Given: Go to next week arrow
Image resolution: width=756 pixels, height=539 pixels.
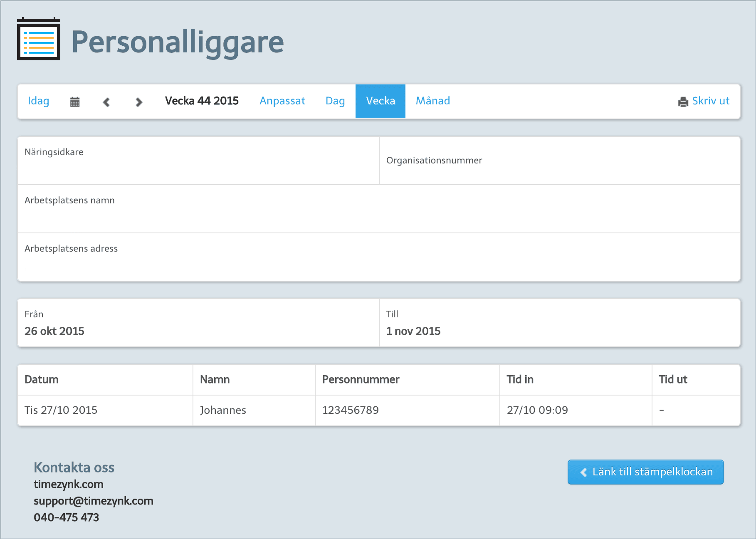Looking at the screenshot, I should [x=139, y=102].
